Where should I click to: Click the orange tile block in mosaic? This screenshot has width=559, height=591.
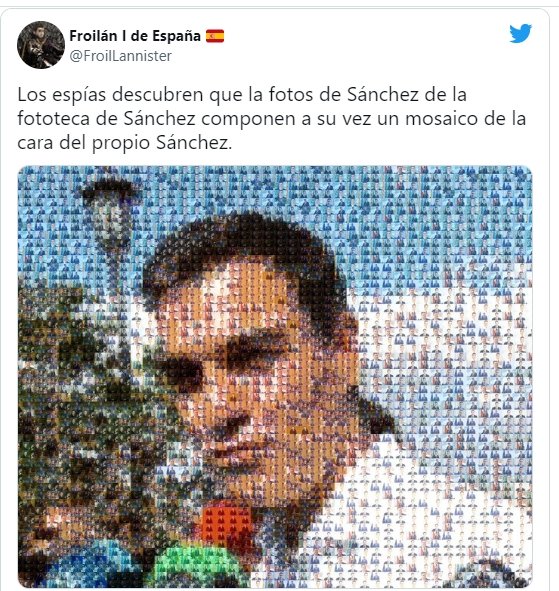pyautogui.click(x=227, y=525)
